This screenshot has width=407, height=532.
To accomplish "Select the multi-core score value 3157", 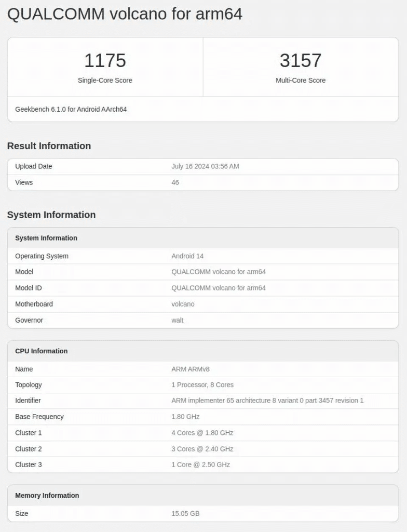I will (301, 60).
